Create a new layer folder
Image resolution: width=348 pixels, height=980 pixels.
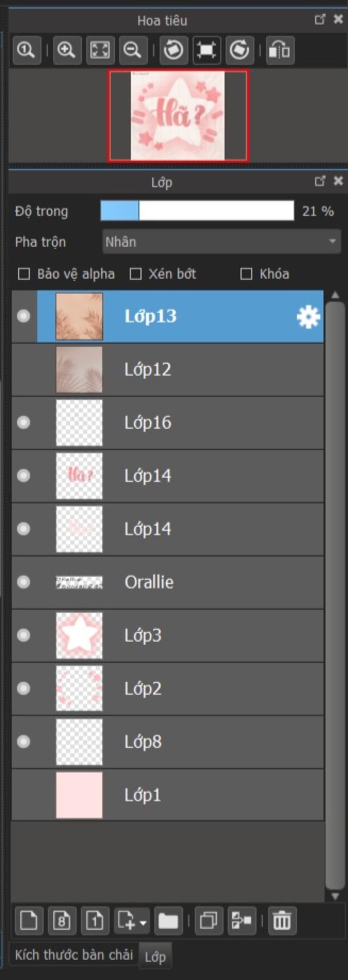tap(169, 921)
